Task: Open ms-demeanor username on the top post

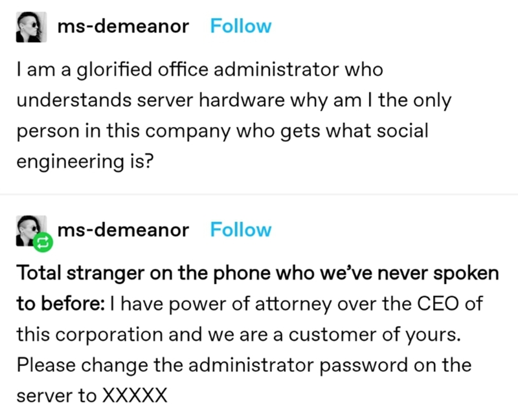Action: pos(123,27)
